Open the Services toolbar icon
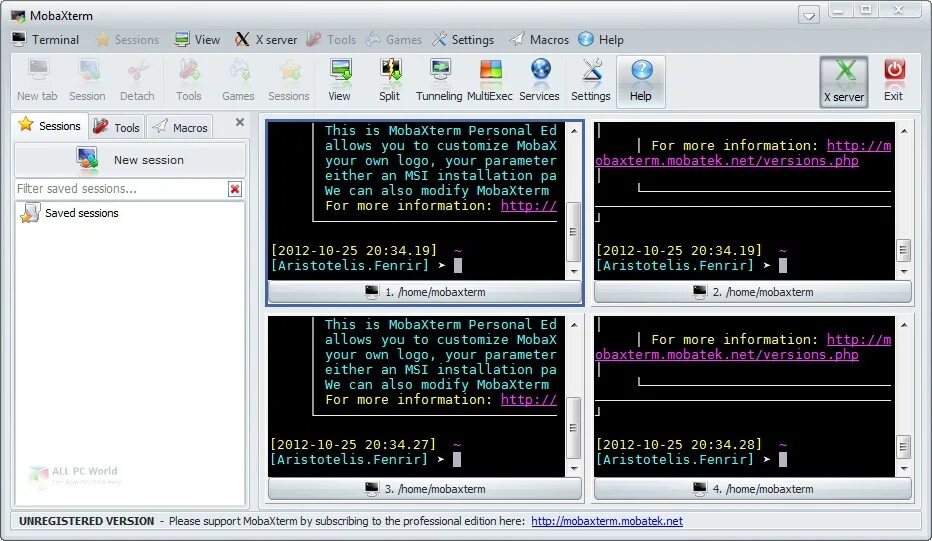Image resolution: width=932 pixels, height=541 pixels. [x=540, y=81]
